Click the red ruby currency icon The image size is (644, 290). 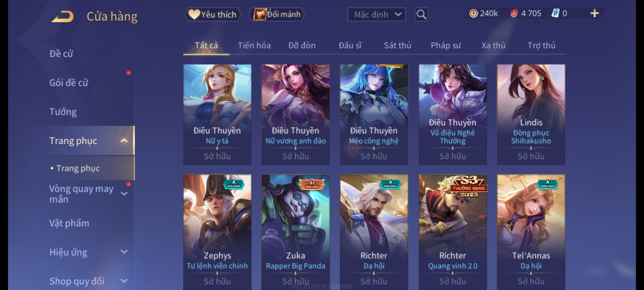(x=514, y=13)
